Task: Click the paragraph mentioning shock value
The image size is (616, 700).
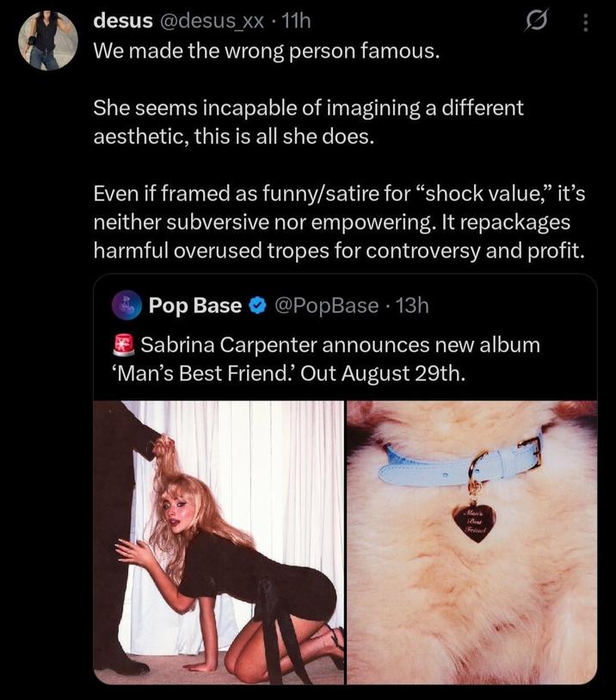Action: (x=339, y=222)
